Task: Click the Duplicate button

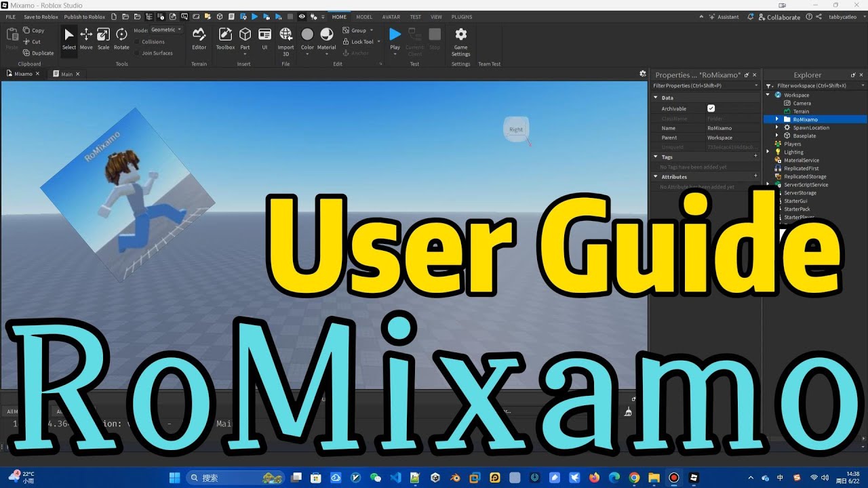Action: tap(38, 53)
